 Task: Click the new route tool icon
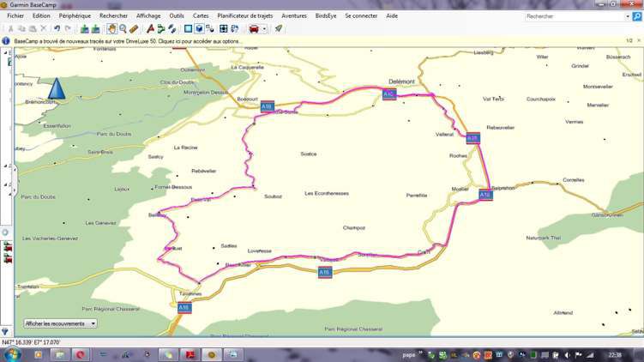[150, 28]
